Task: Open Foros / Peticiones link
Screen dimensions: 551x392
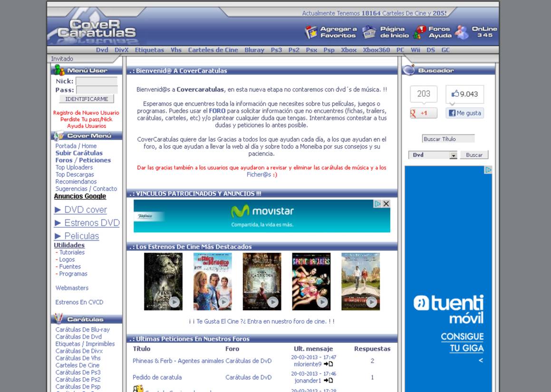Action: pyautogui.click(x=83, y=160)
